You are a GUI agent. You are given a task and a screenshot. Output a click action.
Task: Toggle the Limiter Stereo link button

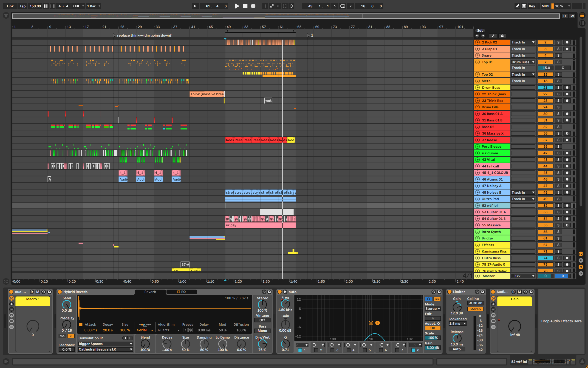point(475,309)
